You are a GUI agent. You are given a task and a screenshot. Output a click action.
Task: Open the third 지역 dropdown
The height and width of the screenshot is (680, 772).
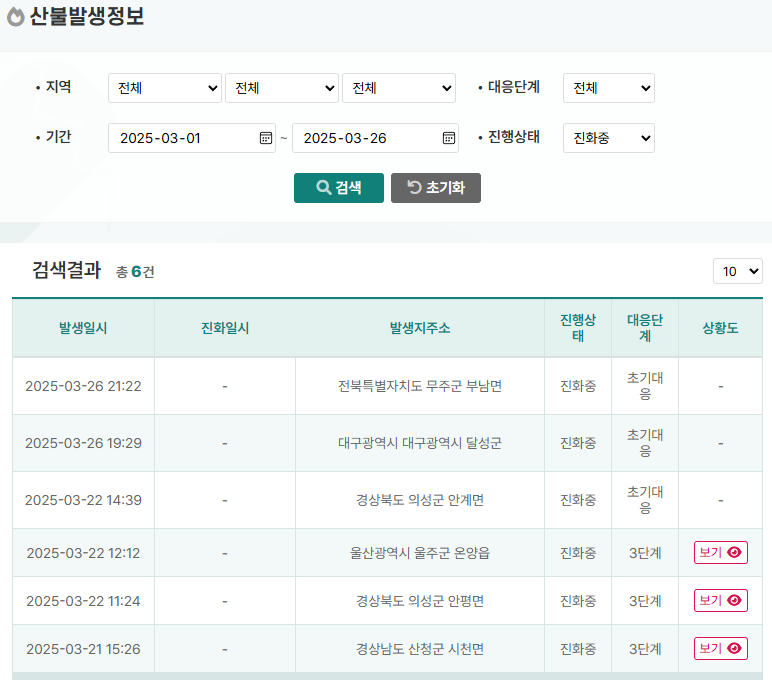(x=399, y=88)
